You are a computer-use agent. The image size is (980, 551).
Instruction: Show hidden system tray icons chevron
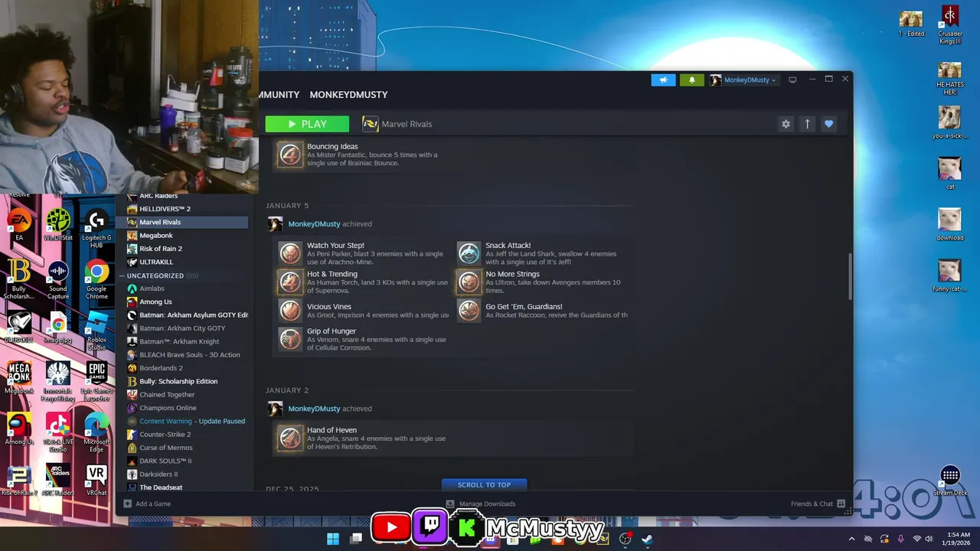tap(851, 539)
